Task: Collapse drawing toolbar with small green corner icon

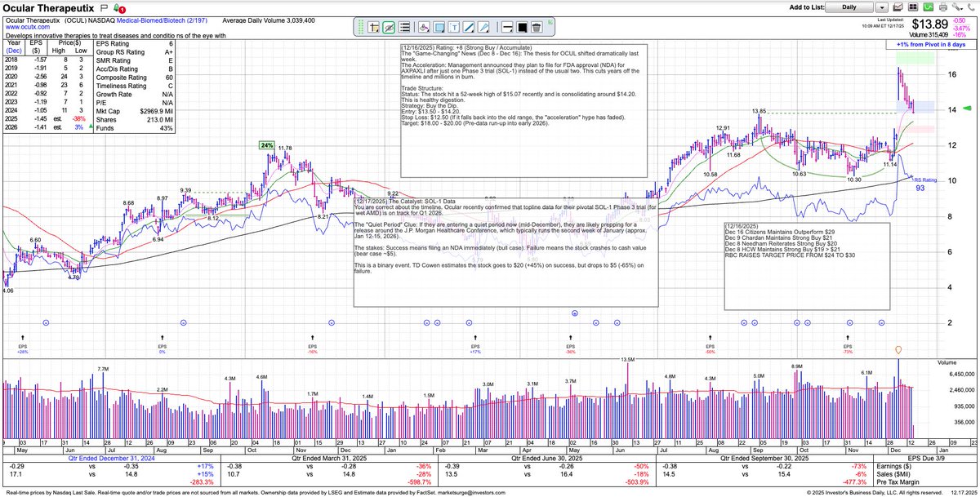Action: click(550, 22)
